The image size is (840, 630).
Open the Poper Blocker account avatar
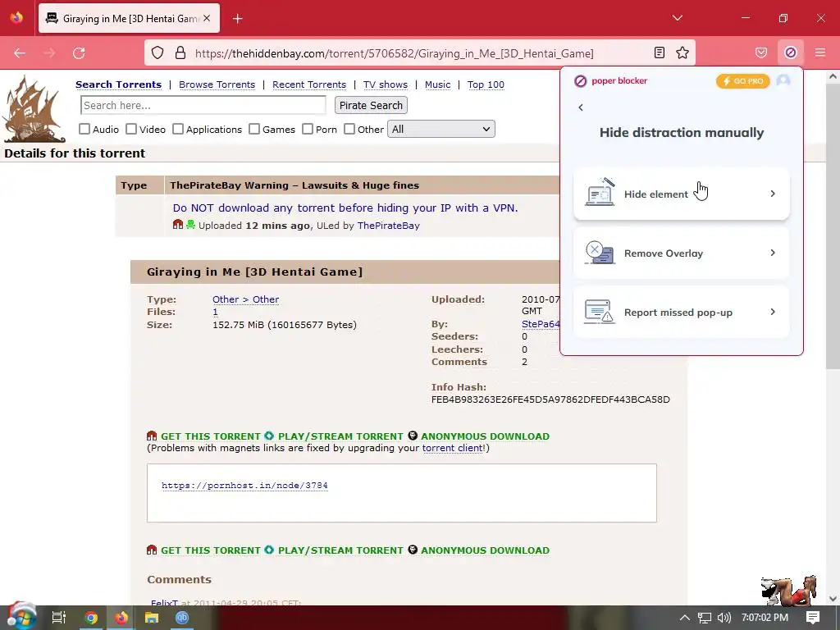[783, 81]
